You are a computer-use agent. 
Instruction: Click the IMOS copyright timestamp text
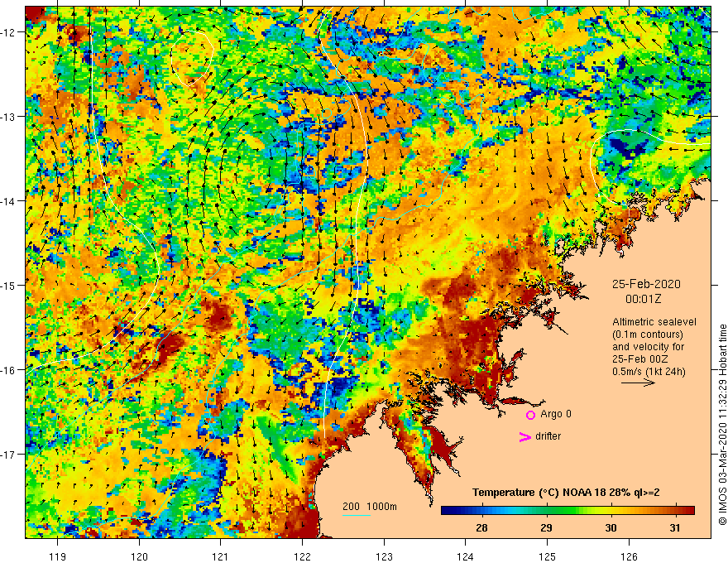click(x=722, y=425)
